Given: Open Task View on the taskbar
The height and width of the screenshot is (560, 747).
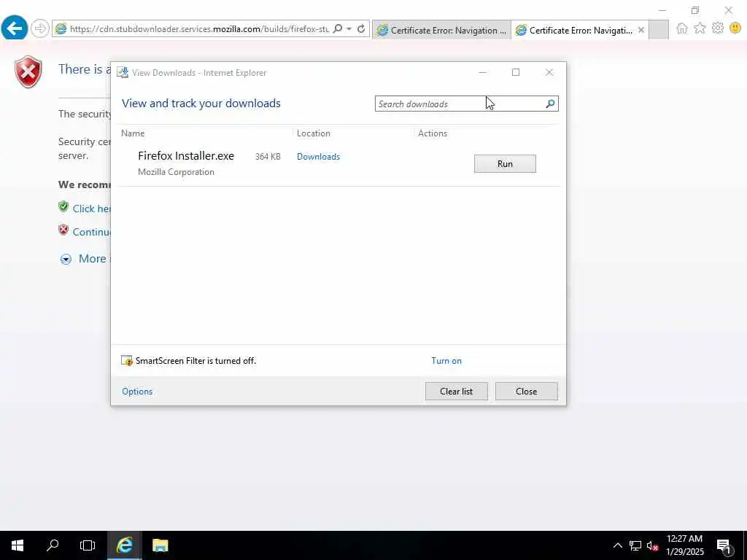Looking at the screenshot, I should (x=88, y=545).
